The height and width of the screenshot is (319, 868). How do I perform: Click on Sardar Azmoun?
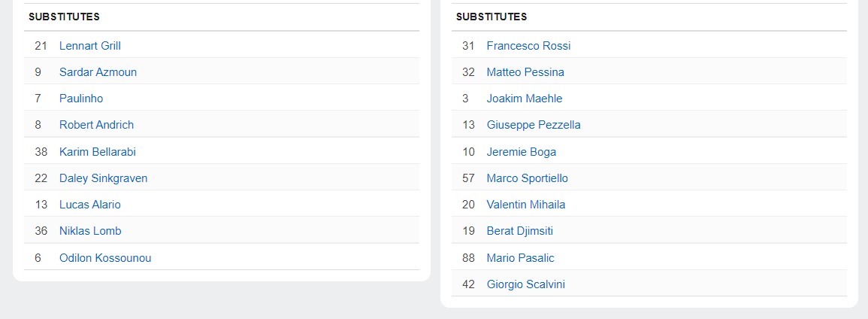tap(98, 72)
